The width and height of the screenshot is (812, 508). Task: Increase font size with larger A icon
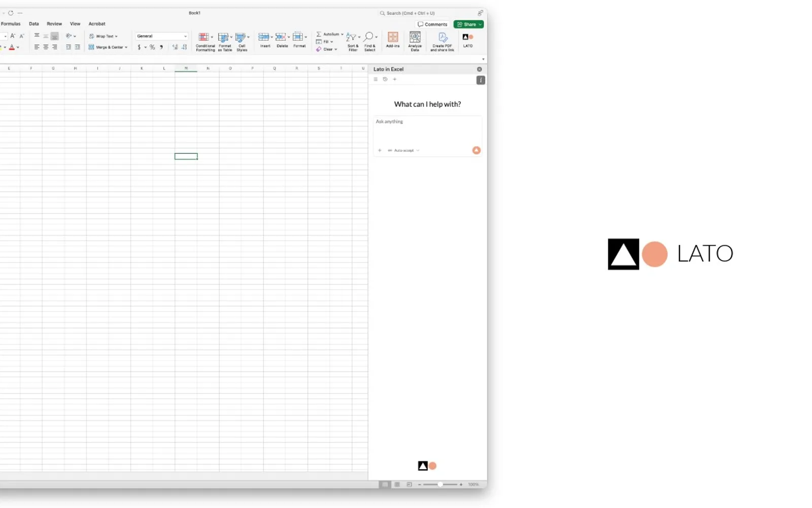[x=13, y=36]
